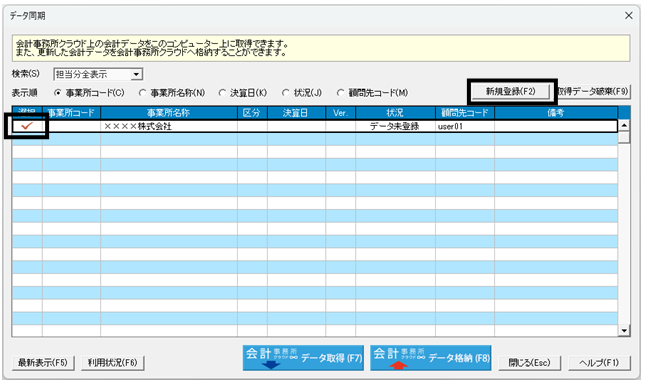
Task: Select the 顧問先コード(M) sort radio button
Action: click(340, 93)
